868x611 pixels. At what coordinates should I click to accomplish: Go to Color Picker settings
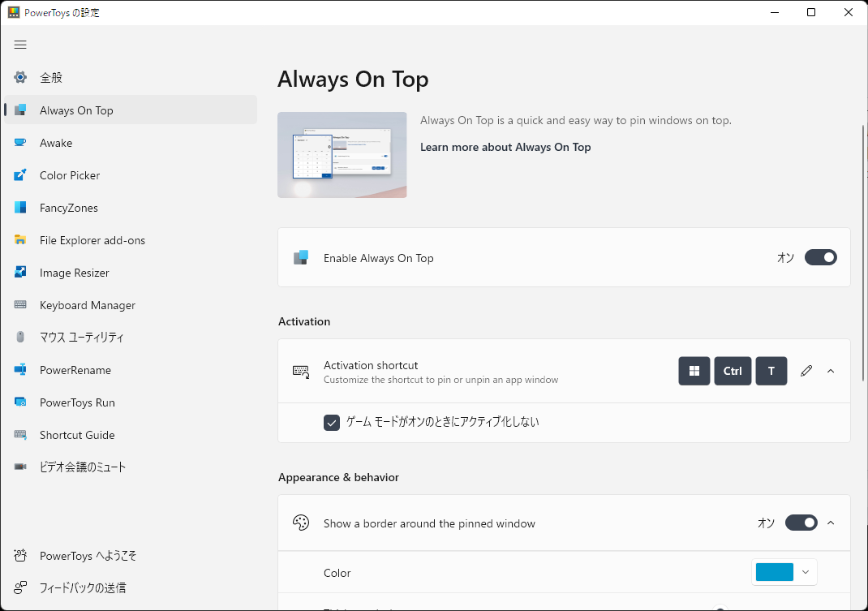pyautogui.click(x=131, y=175)
